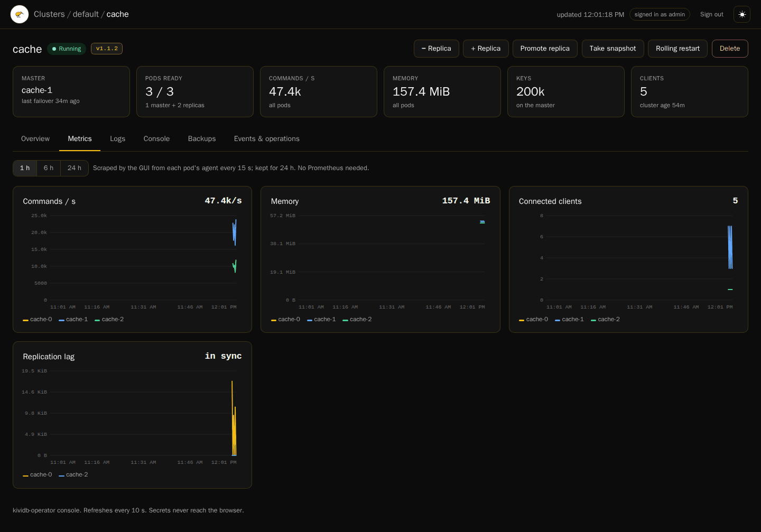
Task: Select the 6 h time range
Action: click(49, 168)
